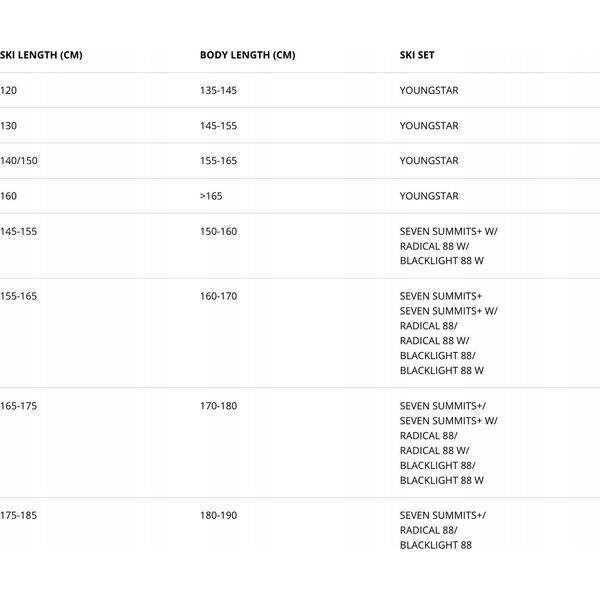Select the 135-145 body length cell
The height and width of the screenshot is (600, 600).
click(218, 90)
